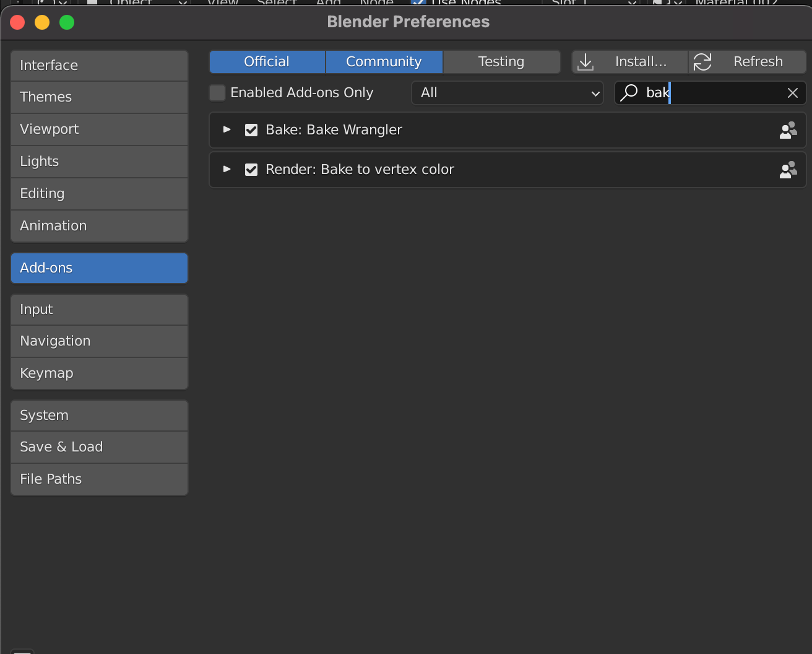Click the community icon on Bake to vertex color row
Screen dimensions: 812x654
pyautogui.click(x=788, y=170)
